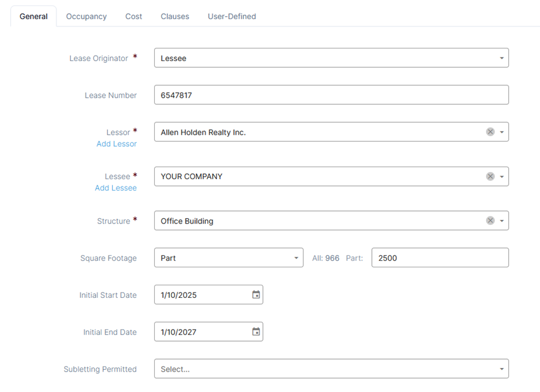Open the Clauses tab
The width and height of the screenshot is (540, 392).
point(175,17)
